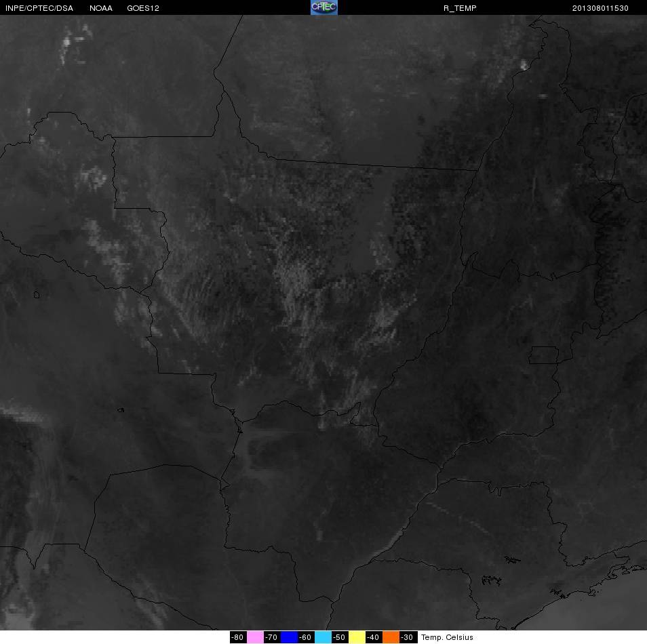Screen dimensions: 647x644
Task: Click the R_TEMP product label
Action: coord(460,8)
